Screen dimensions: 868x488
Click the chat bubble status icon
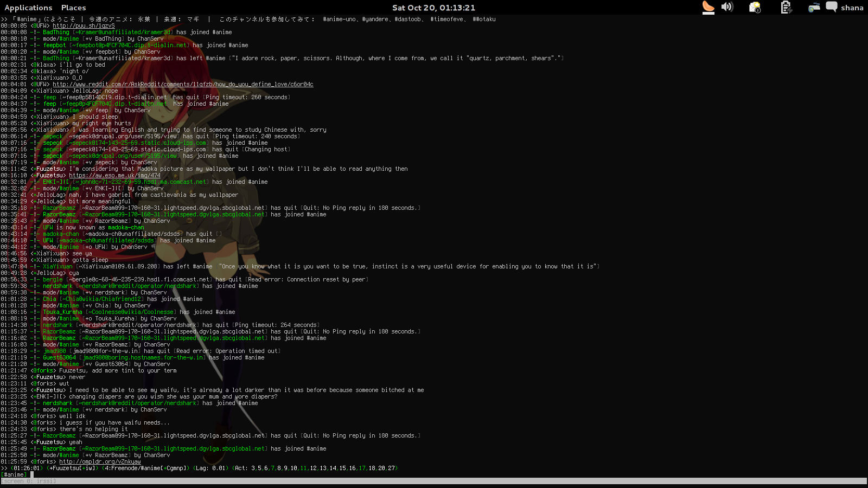(831, 7)
